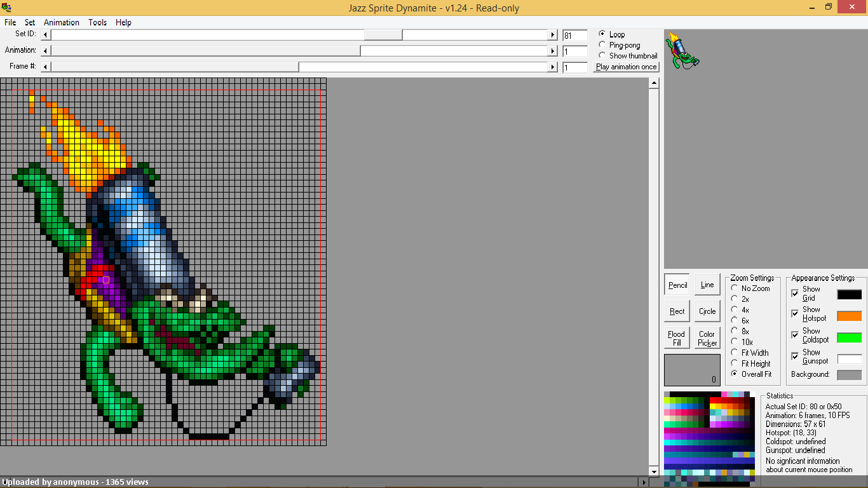Click the app icon in title bar

click(7, 8)
